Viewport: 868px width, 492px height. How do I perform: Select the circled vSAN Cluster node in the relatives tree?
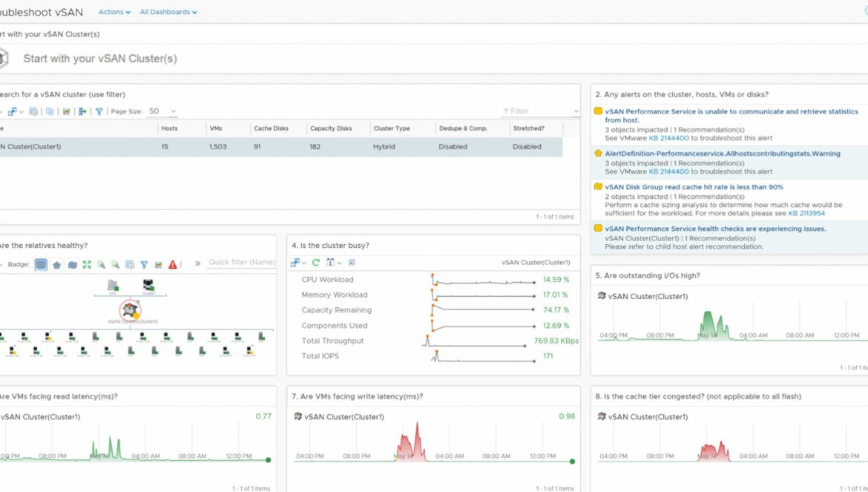point(130,310)
